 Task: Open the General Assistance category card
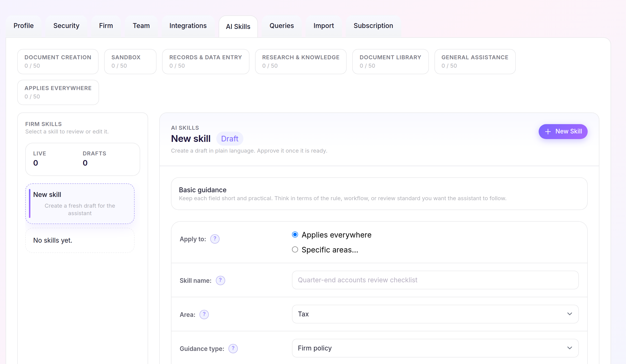(475, 62)
